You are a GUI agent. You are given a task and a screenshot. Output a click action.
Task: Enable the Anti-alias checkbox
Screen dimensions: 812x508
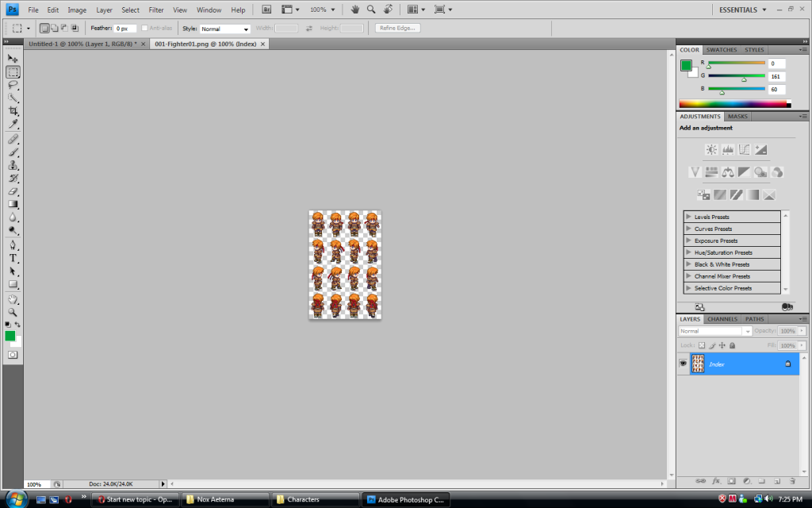144,28
